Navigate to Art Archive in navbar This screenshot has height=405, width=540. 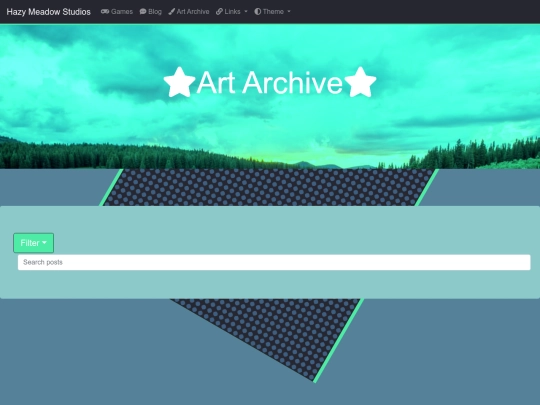[189, 12]
